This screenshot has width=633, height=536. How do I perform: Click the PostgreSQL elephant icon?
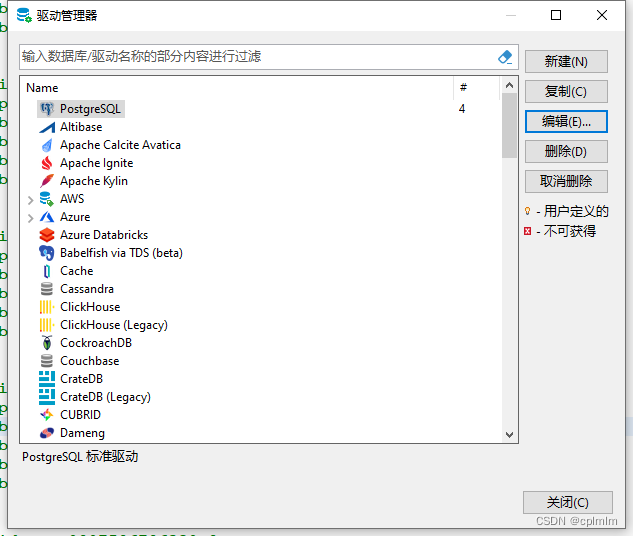pyautogui.click(x=47, y=109)
